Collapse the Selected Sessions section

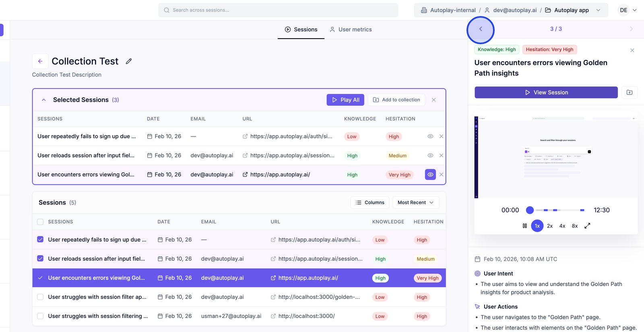[x=44, y=100]
